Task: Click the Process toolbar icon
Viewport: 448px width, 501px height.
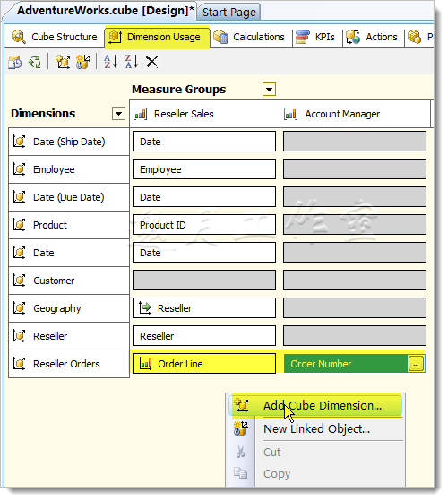Action: tap(14, 61)
